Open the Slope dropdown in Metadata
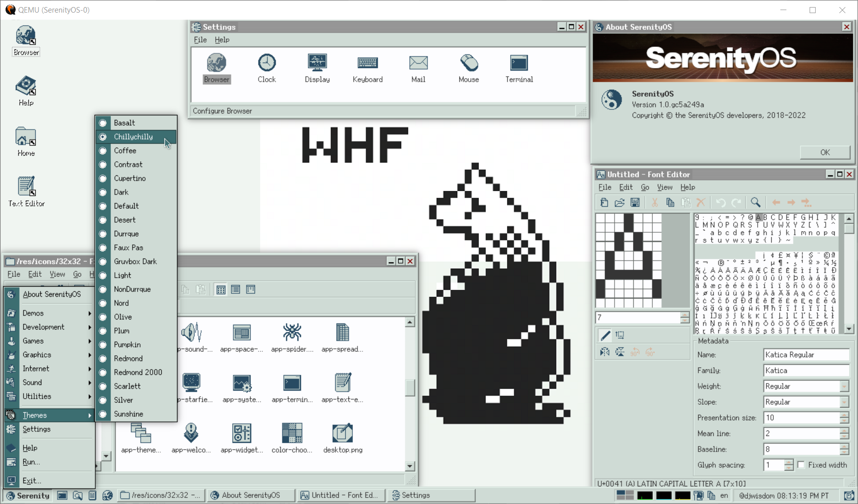858x504 pixels. pos(844,402)
